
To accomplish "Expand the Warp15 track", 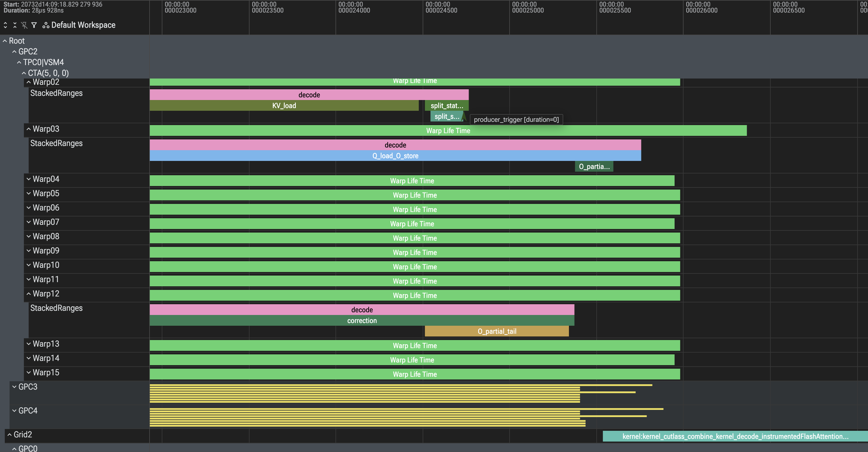I will click(29, 373).
